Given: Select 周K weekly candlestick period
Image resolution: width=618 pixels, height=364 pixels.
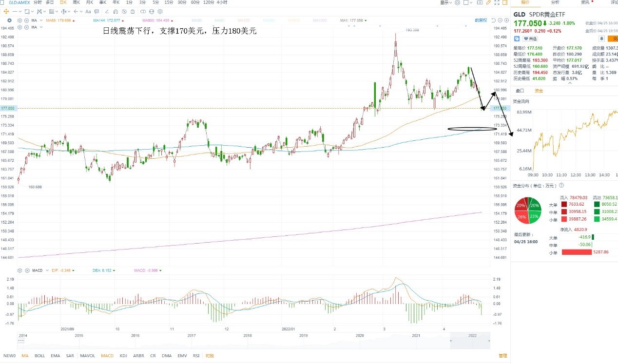Looking at the screenshot, I should click(76, 2).
